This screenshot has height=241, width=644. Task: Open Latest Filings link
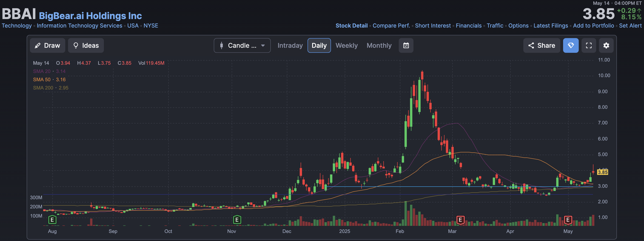point(550,25)
